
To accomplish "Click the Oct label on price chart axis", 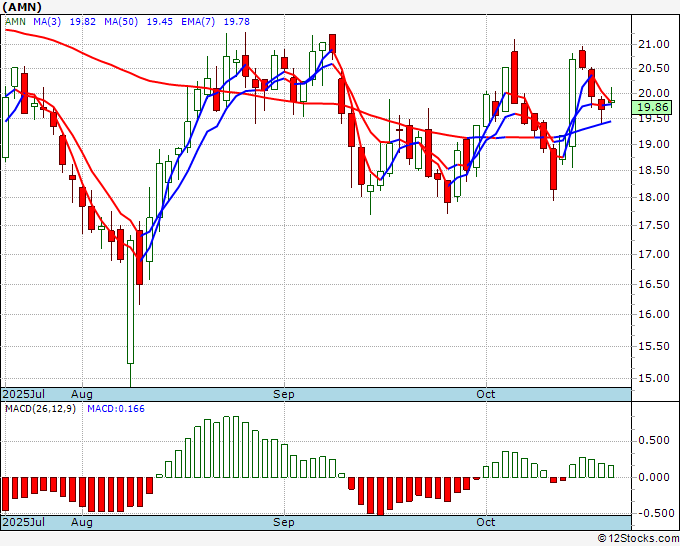I will click(x=485, y=394).
